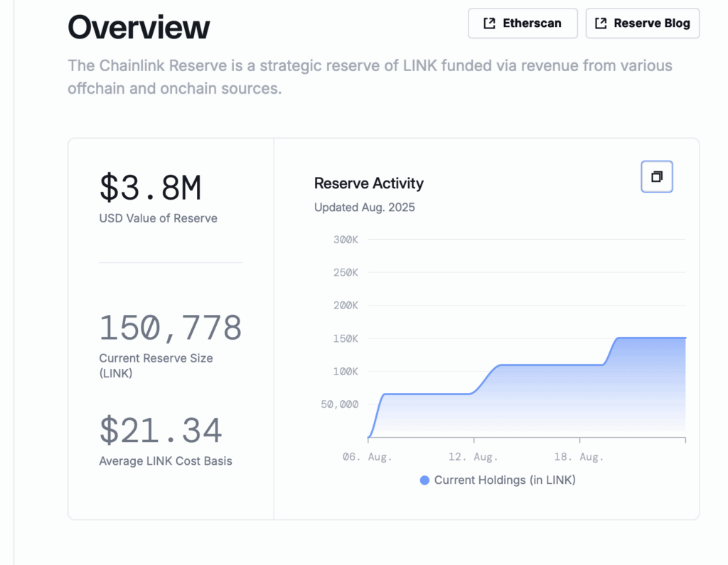Click the 06. Aug. x-axis date label
The image size is (728, 565).
point(368,457)
